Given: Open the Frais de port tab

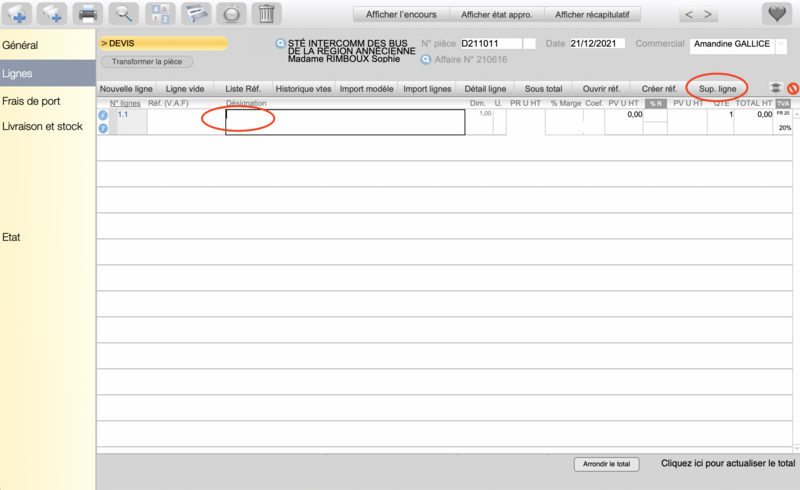Looking at the screenshot, I should (x=31, y=101).
